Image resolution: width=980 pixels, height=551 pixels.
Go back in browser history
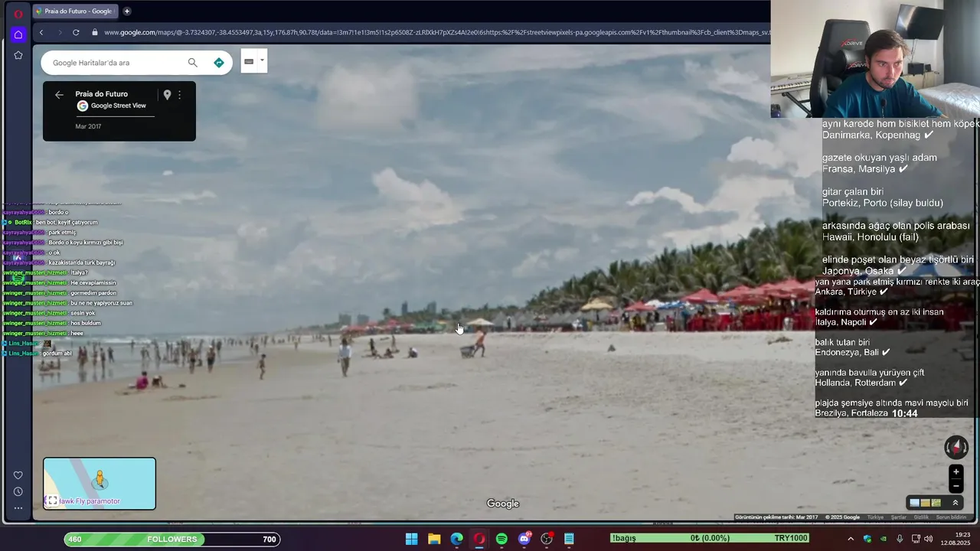41,32
